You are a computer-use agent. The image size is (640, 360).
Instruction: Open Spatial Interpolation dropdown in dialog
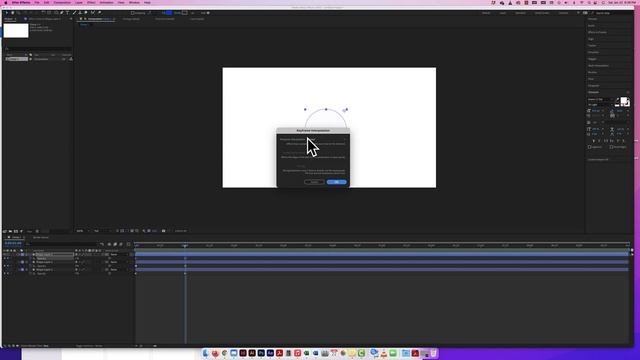(326, 153)
